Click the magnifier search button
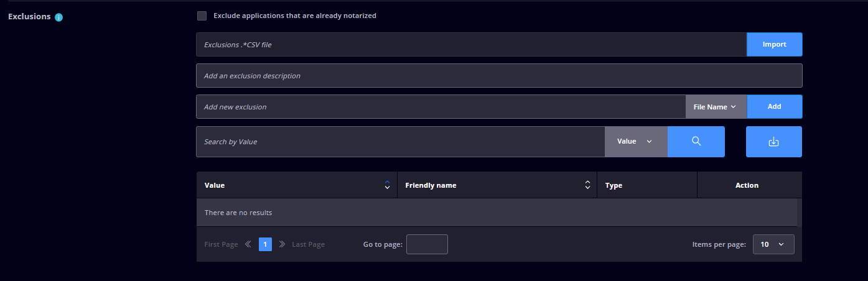 (x=696, y=142)
